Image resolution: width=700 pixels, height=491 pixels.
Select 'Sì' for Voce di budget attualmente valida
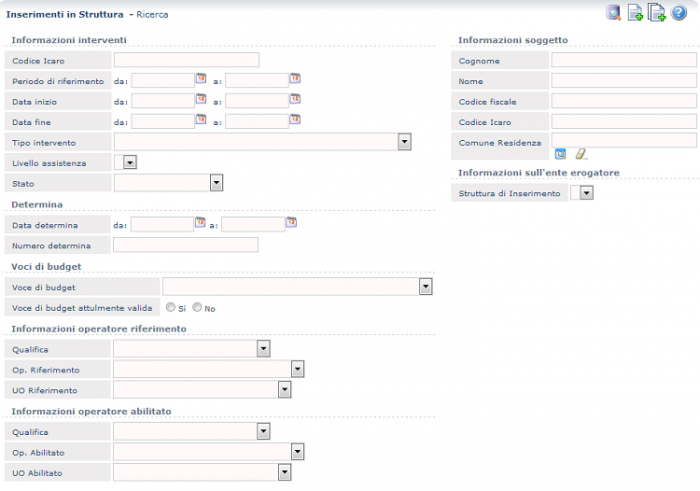171,307
